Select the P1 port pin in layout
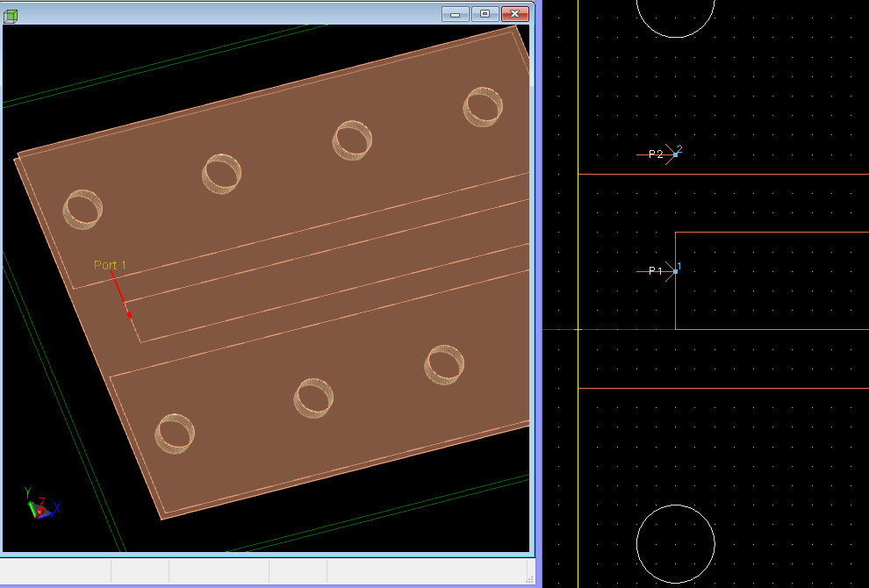The width and height of the screenshot is (869, 588). click(x=675, y=271)
